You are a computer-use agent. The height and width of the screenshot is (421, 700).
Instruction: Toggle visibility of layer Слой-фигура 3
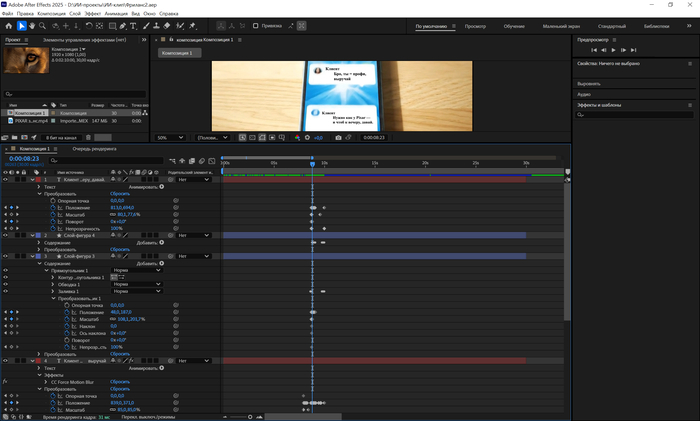pos(6,256)
